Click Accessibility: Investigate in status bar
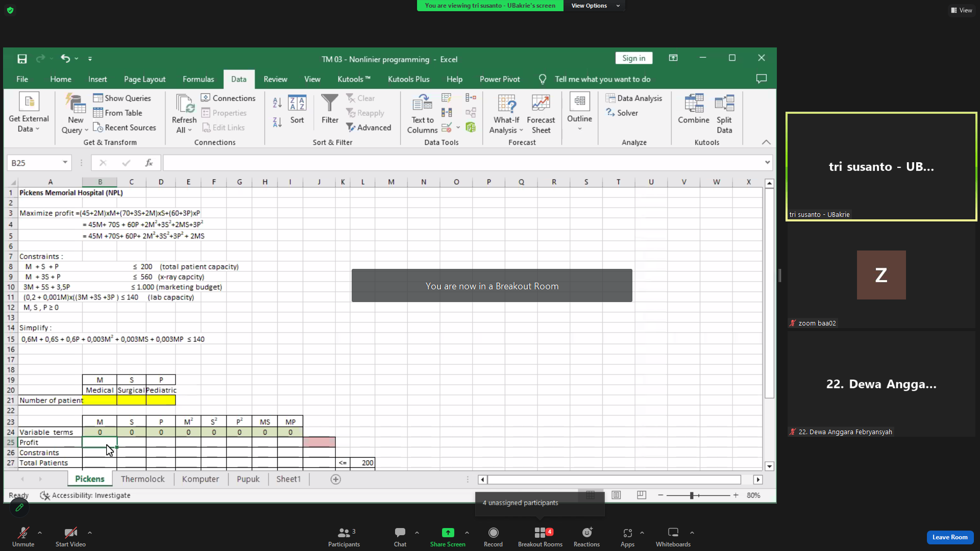980x551 pixels. pyautogui.click(x=85, y=495)
